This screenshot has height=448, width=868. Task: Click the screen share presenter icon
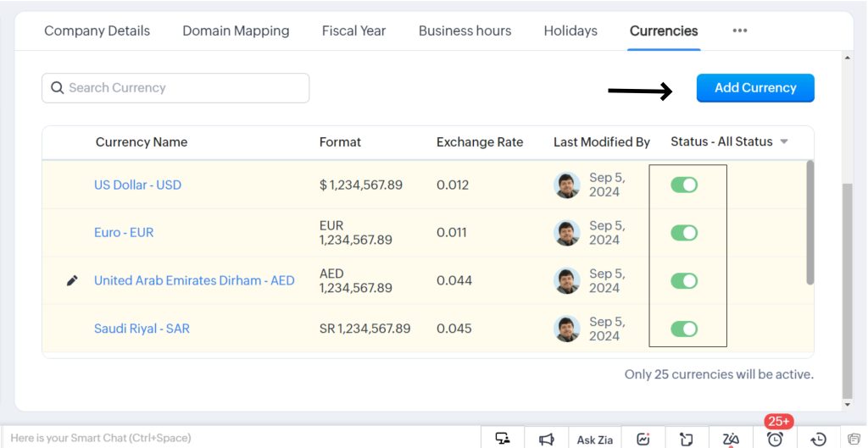click(x=503, y=439)
